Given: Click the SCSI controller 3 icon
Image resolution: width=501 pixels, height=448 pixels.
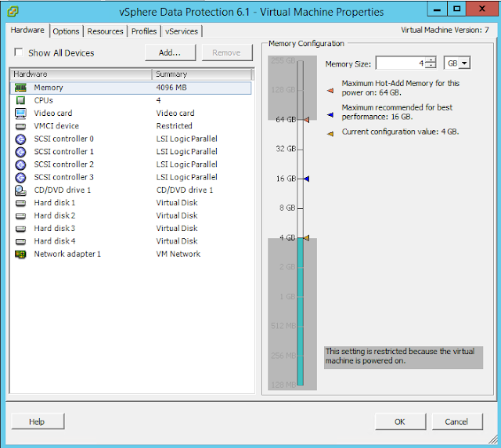Looking at the screenshot, I should click(21, 178).
